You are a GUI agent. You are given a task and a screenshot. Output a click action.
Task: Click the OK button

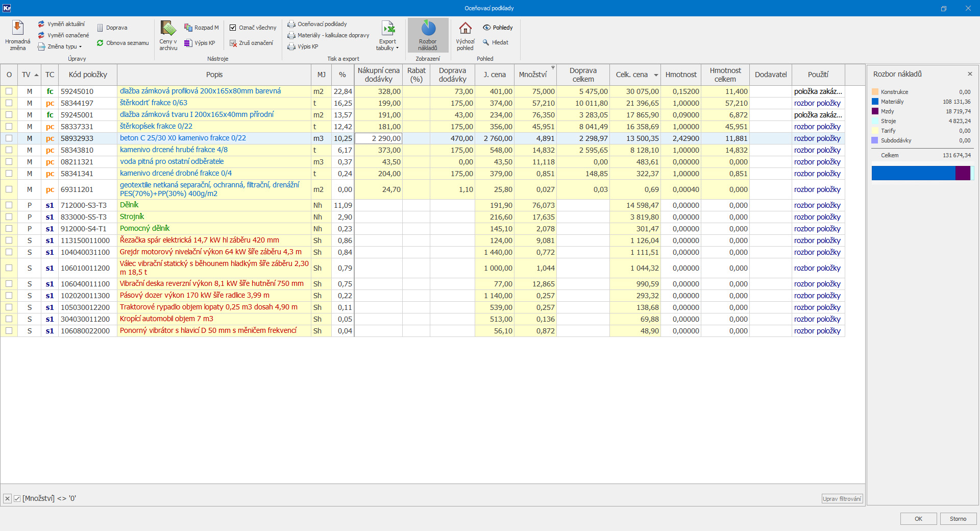tap(918, 519)
